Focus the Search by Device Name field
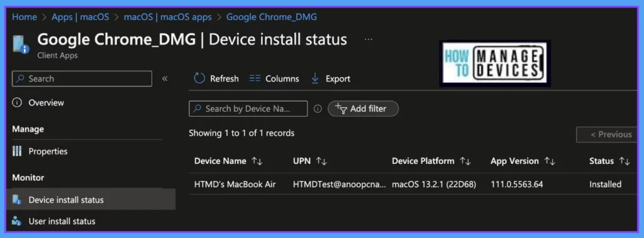The width and height of the screenshot is (644, 238). coord(248,109)
